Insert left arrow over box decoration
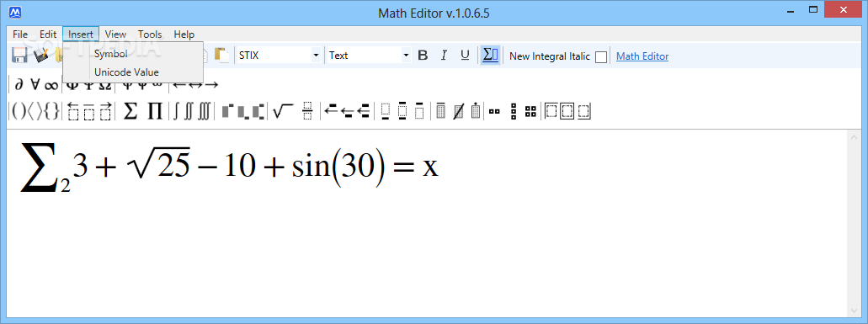The image size is (868, 324). click(x=73, y=112)
